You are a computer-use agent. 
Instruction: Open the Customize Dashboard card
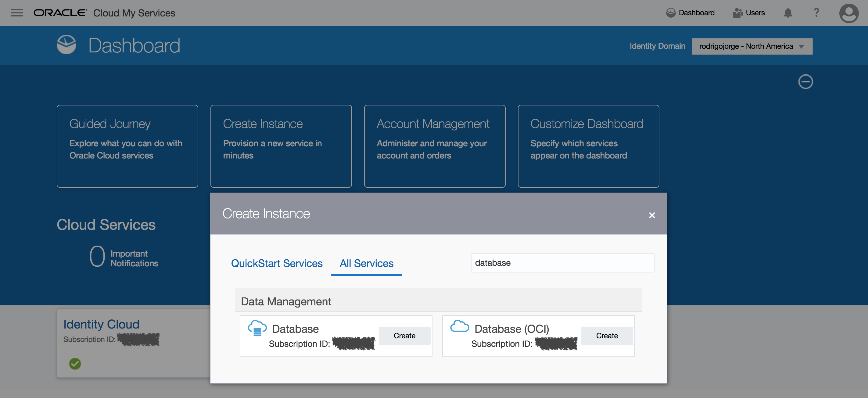coord(588,146)
